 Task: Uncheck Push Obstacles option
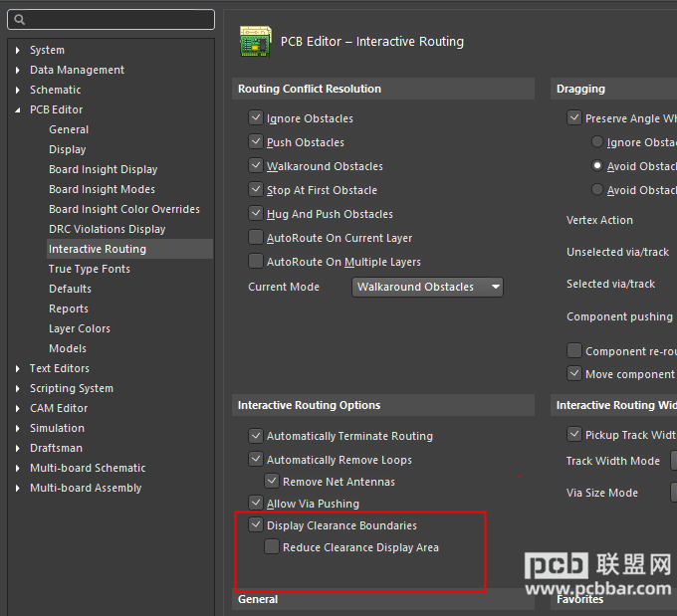(256, 141)
